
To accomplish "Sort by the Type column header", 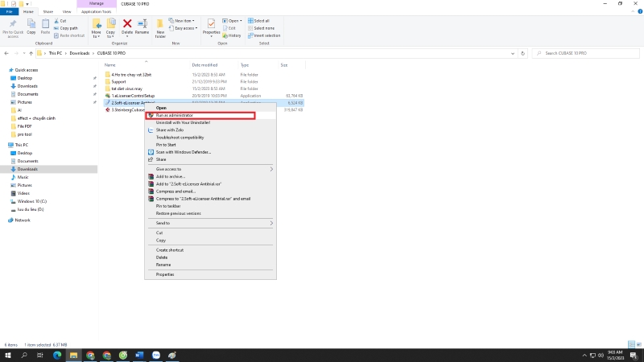I will click(x=245, y=65).
